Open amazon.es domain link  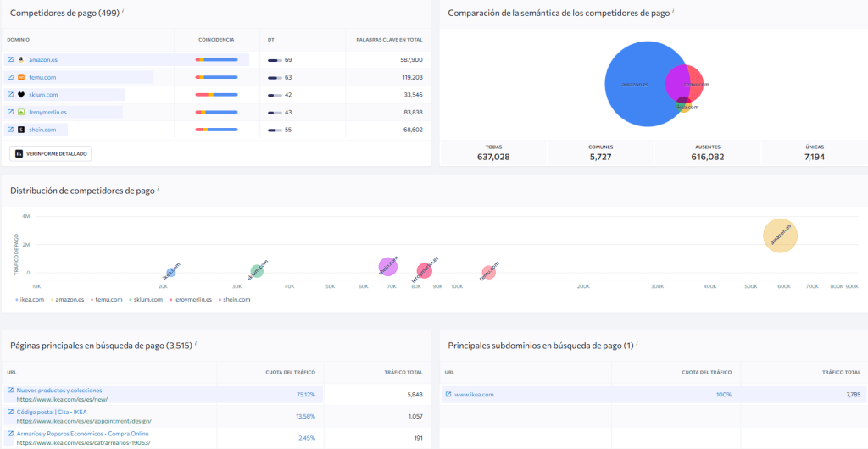tap(43, 59)
